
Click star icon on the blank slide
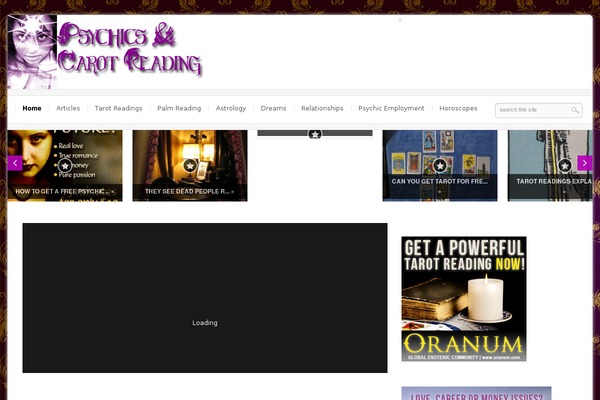pyautogui.click(x=315, y=134)
